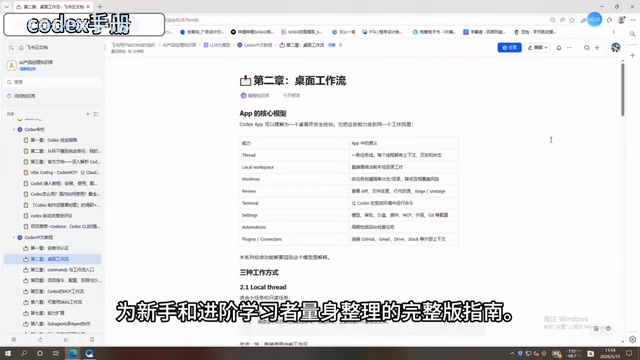The width and height of the screenshot is (640, 360).
Task: Add a new page with the directory plus icon
Action: 87,114
